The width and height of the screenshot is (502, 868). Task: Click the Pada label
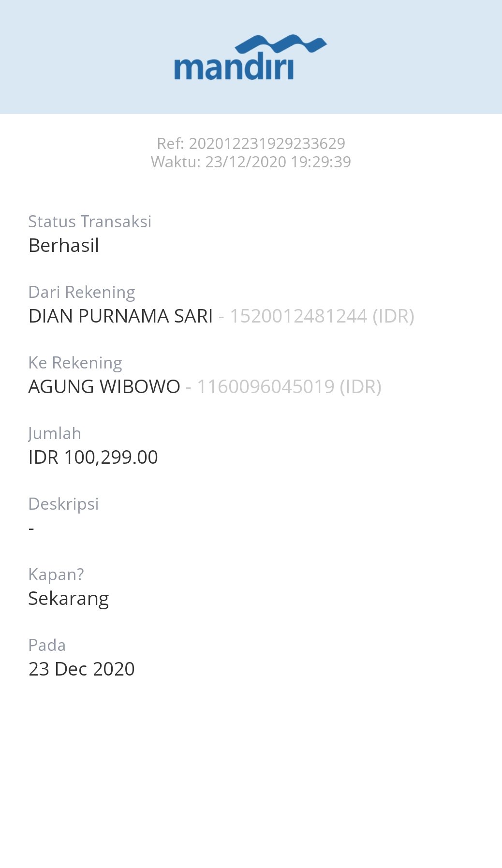coord(47,646)
